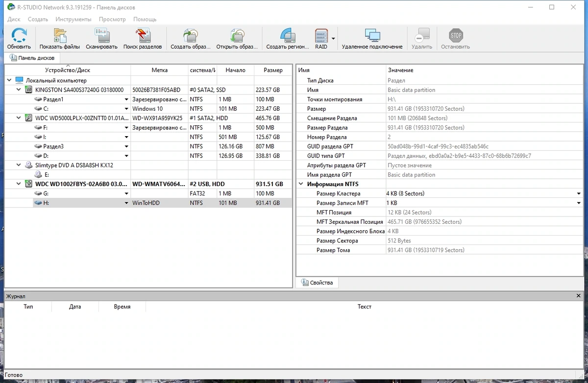
Task: Collapse the WDC WD1002FBYS disk node
Action: click(19, 184)
